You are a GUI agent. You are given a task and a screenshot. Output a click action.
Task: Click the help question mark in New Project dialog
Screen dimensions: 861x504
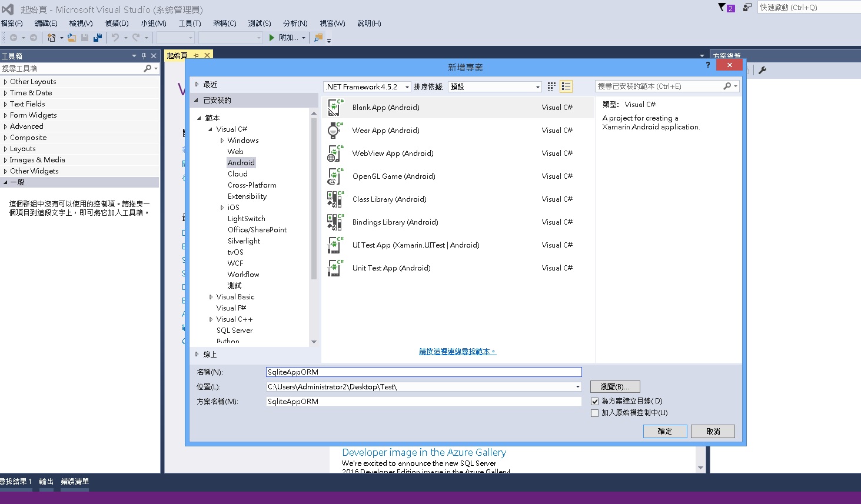[708, 65]
